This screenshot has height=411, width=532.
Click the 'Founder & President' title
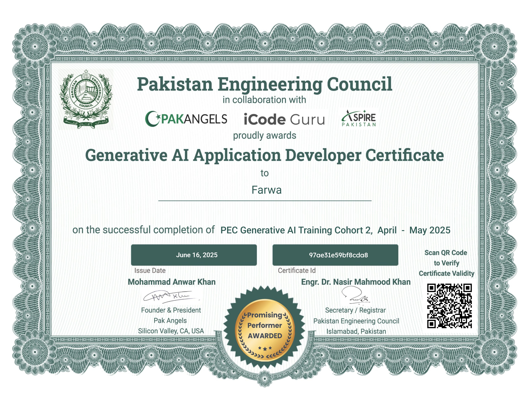[x=171, y=310]
